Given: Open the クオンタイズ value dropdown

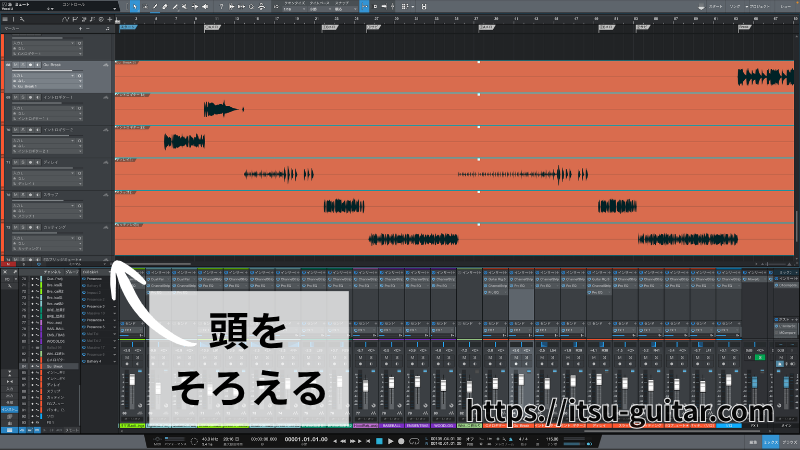Looking at the screenshot, I should (294, 9).
